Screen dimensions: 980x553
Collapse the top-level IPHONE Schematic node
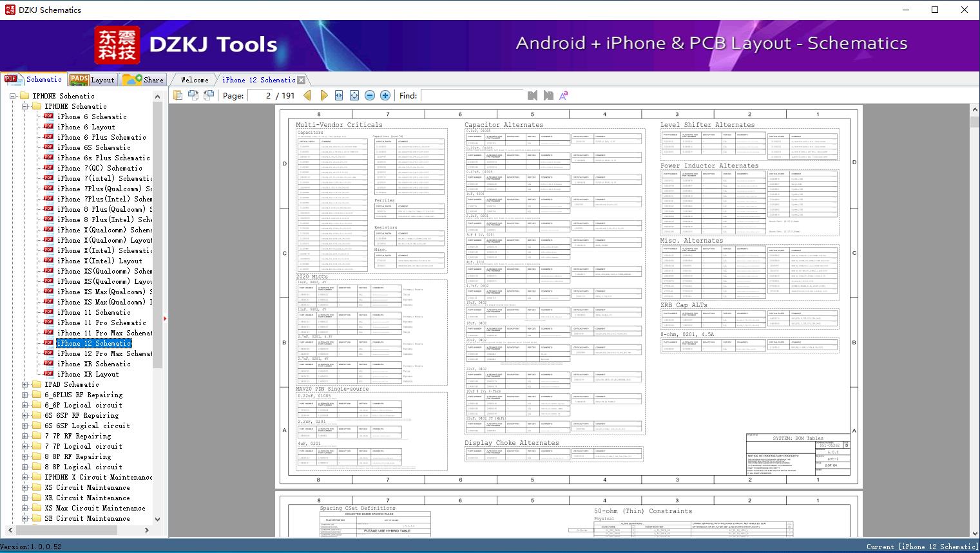coord(13,96)
